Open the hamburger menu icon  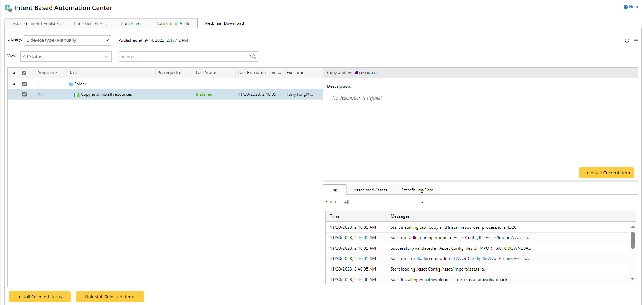[636, 41]
